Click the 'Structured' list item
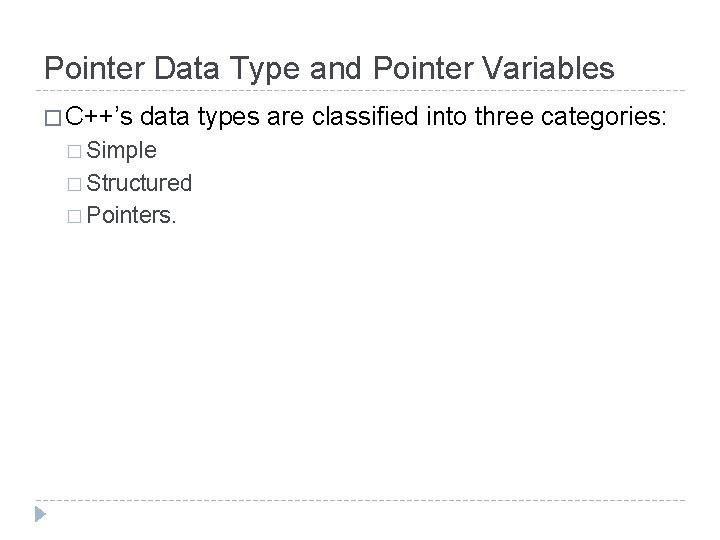Image resolution: width=720 pixels, height=540 pixels. pyautogui.click(x=139, y=183)
